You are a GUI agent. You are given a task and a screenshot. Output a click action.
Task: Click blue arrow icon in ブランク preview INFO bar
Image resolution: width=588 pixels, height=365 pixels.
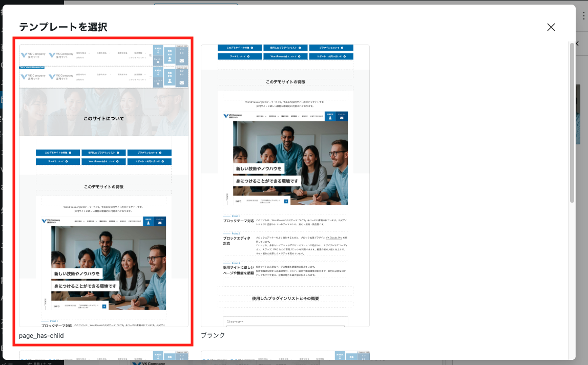tap(286, 201)
